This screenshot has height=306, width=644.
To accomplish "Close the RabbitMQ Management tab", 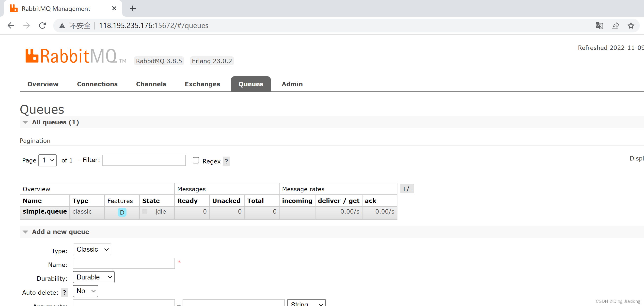I will click(114, 9).
